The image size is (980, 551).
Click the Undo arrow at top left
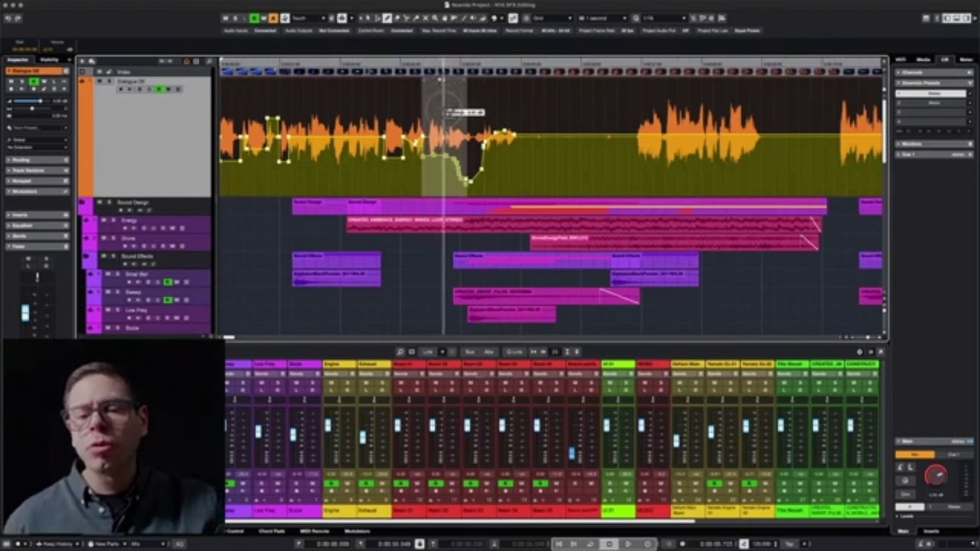[x=8, y=18]
